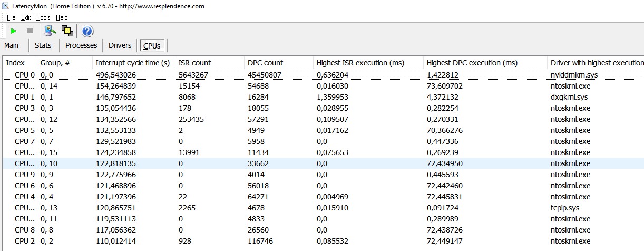This screenshot has width=644, height=251.
Task: Switch to the Processes tab
Action: (x=81, y=45)
